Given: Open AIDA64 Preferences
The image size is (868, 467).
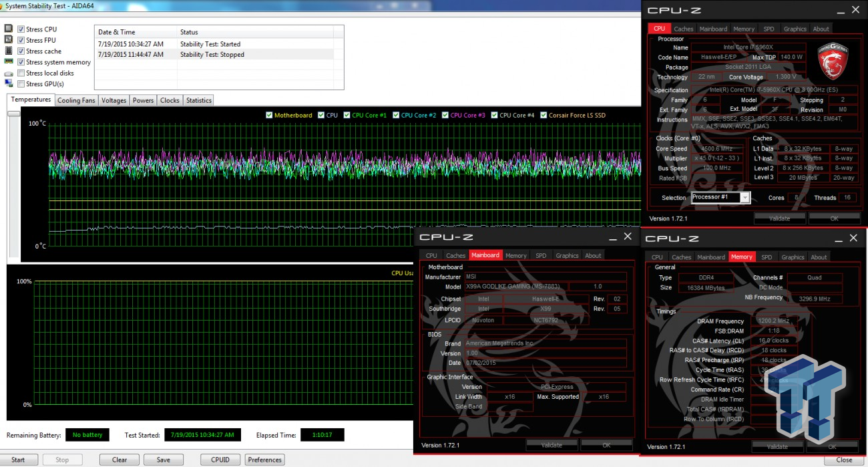Looking at the screenshot, I should (265, 460).
